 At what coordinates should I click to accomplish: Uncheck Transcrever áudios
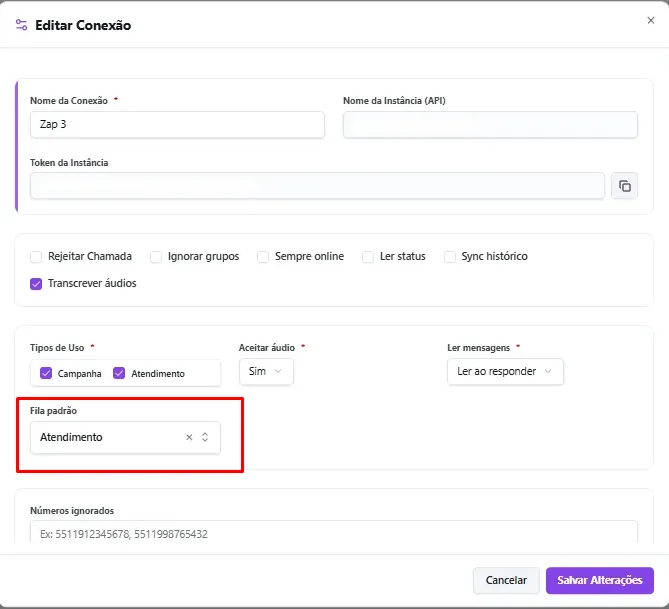[x=36, y=284]
